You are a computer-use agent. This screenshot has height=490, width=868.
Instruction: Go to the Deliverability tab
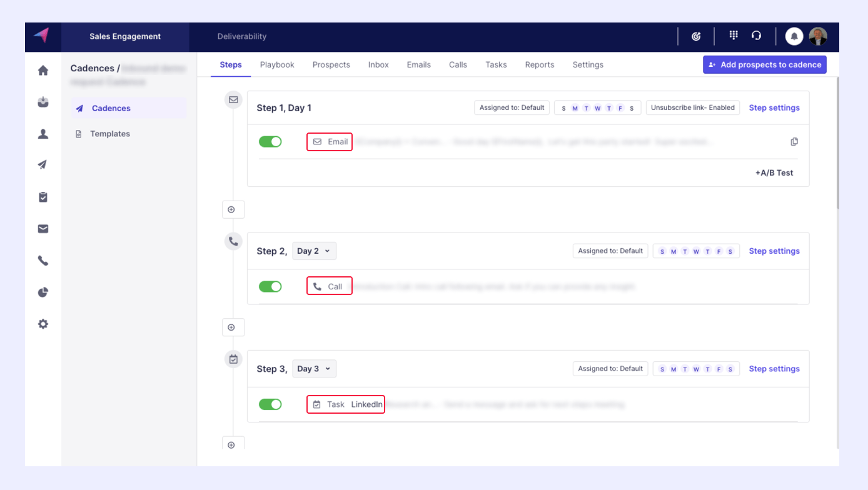tap(242, 36)
